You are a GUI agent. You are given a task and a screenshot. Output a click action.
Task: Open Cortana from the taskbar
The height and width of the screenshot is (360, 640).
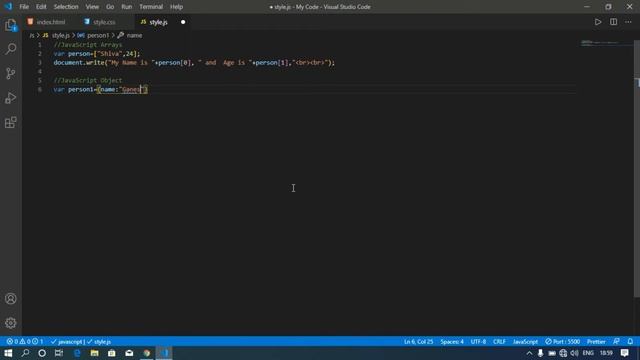click(42, 353)
